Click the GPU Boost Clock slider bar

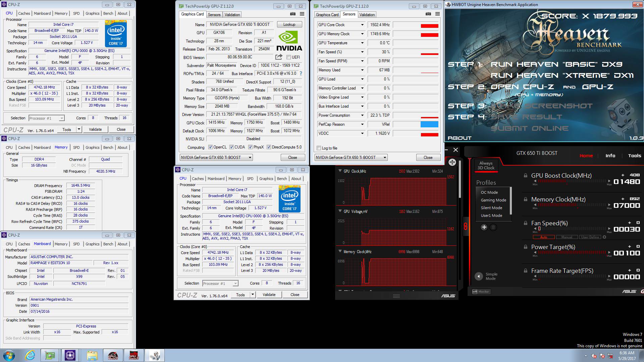[572, 181]
